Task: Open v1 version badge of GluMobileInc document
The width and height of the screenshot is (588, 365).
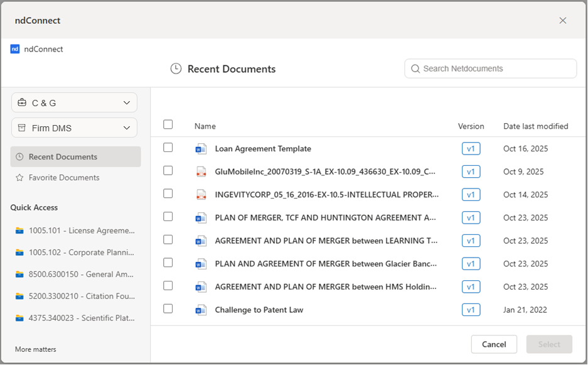Action: pos(471,172)
